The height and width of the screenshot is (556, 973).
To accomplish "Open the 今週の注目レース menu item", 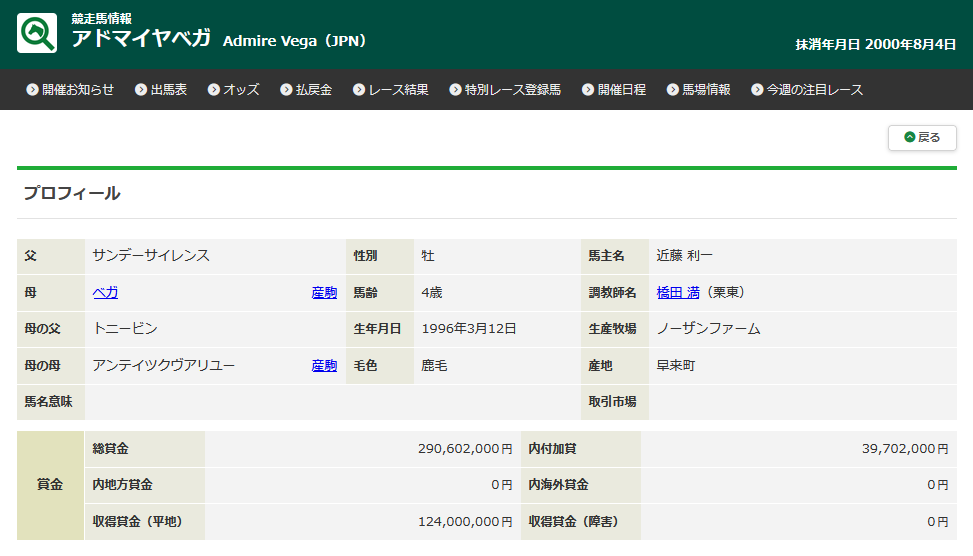I will coord(807,89).
